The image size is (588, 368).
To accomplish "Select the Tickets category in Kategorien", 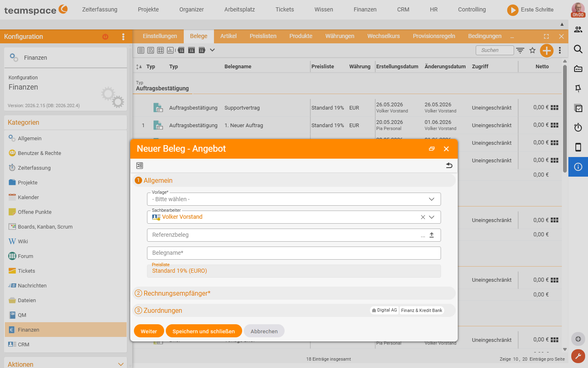I will [x=66, y=271].
